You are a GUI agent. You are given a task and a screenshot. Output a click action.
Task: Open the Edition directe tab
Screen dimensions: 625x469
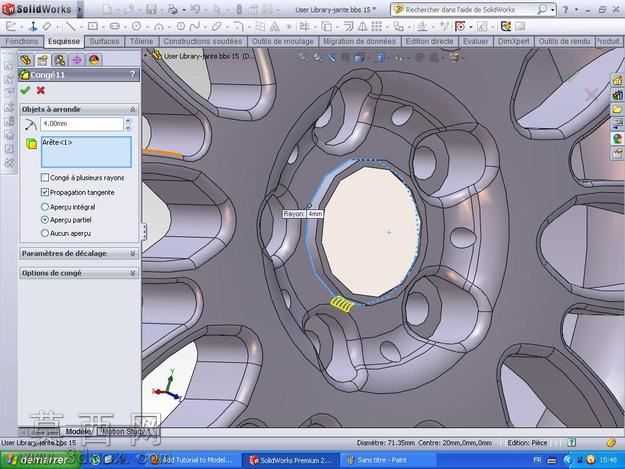pyautogui.click(x=429, y=41)
